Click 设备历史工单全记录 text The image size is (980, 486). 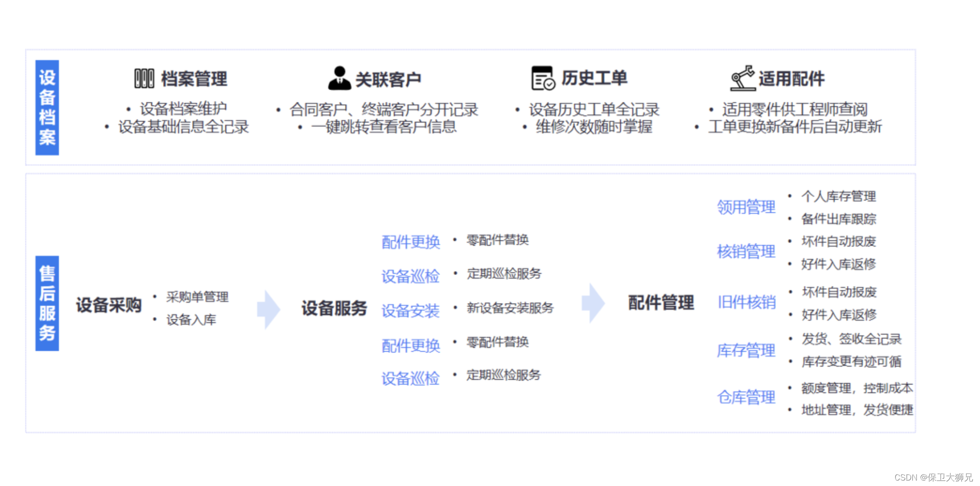coord(594,110)
